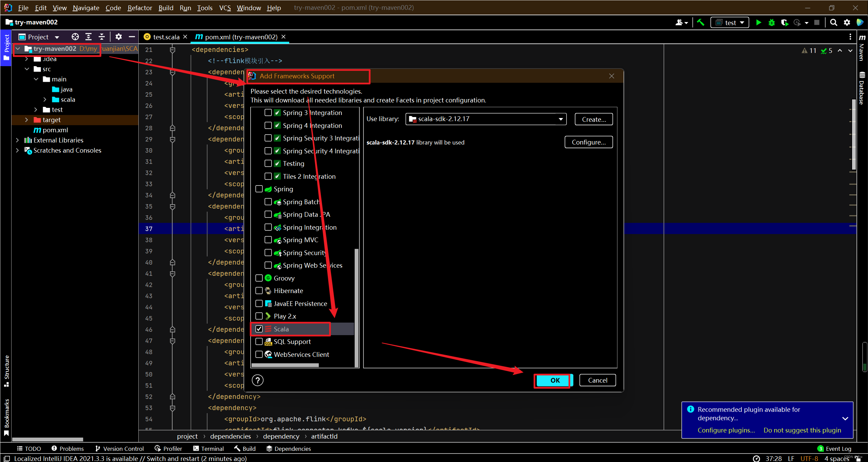Switch to the test.scala tab
This screenshot has height=462, width=868.
coord(166,37)
